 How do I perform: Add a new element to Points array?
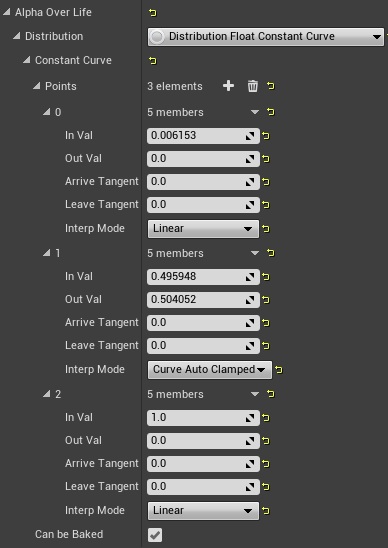[228, 86]
